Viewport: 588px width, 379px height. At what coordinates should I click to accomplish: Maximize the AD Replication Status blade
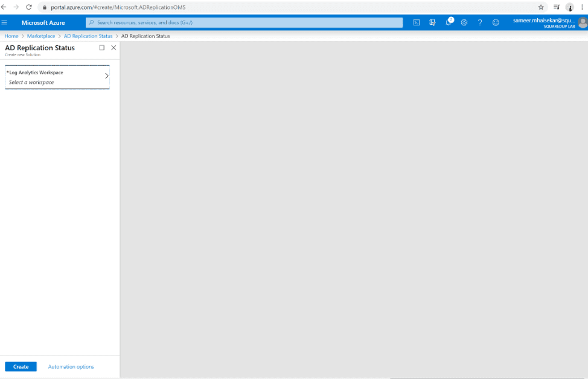[x=102, y=48]
